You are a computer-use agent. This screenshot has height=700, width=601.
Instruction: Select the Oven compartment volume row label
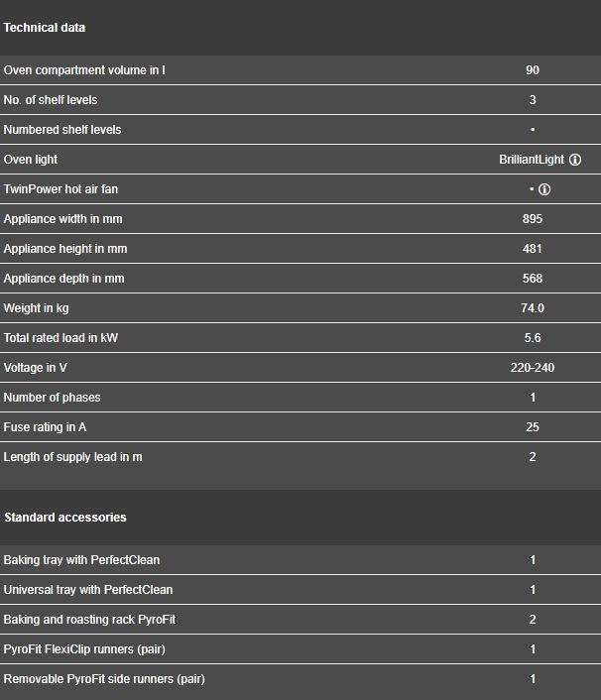[84, 70]
